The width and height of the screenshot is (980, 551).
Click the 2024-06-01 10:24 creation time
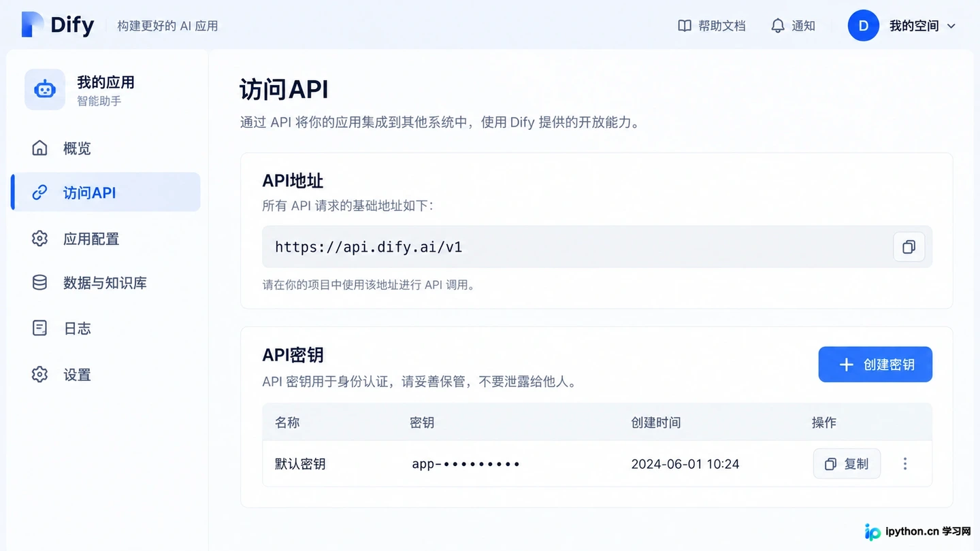tap(685, 464)
